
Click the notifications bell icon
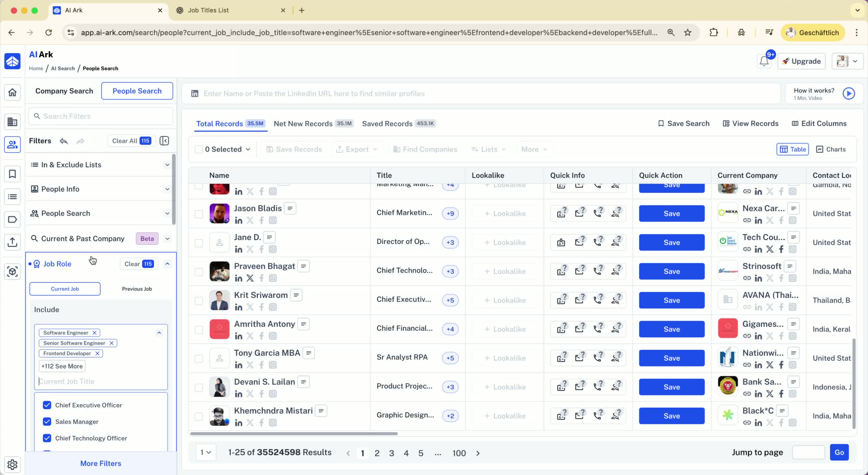coord(764,61)
